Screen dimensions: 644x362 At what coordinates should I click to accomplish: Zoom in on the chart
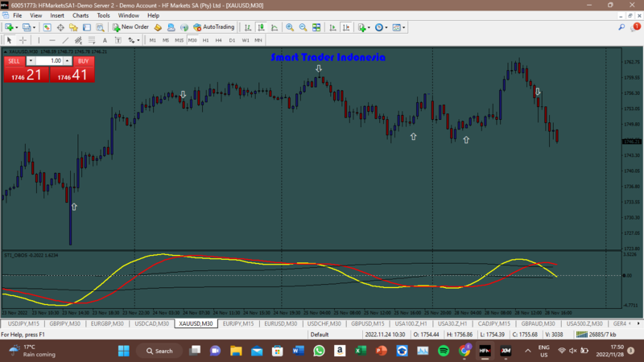click(290, 27)
